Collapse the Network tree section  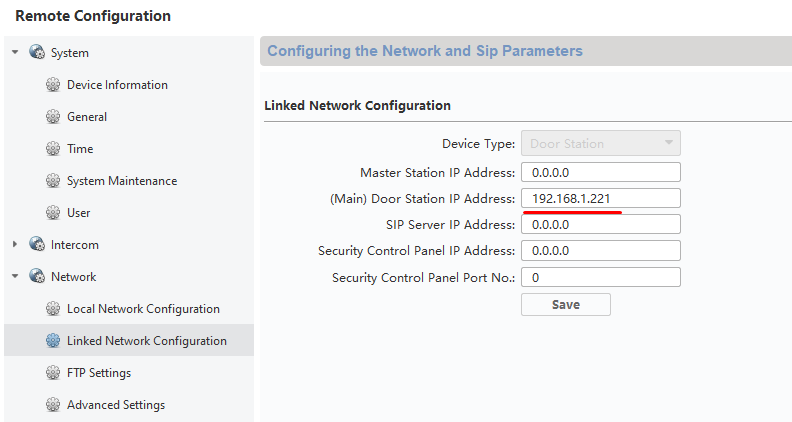pyautogui.click(x=15, y=276)
